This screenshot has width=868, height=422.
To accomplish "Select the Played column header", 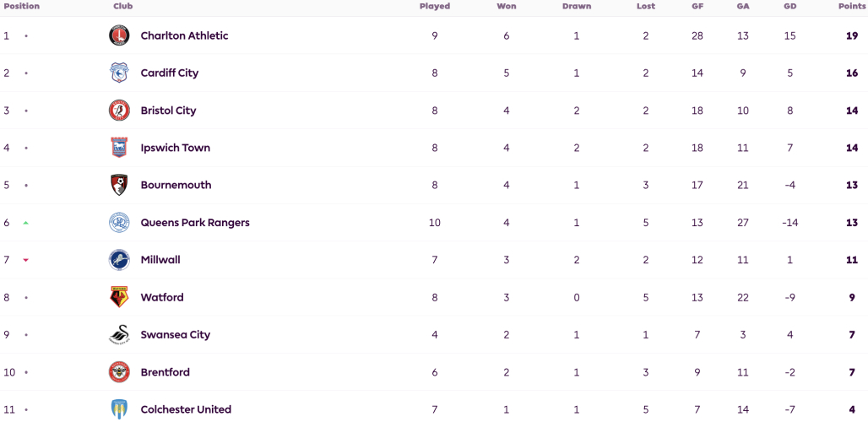I will pyautogui.click(x=435, y=7).
